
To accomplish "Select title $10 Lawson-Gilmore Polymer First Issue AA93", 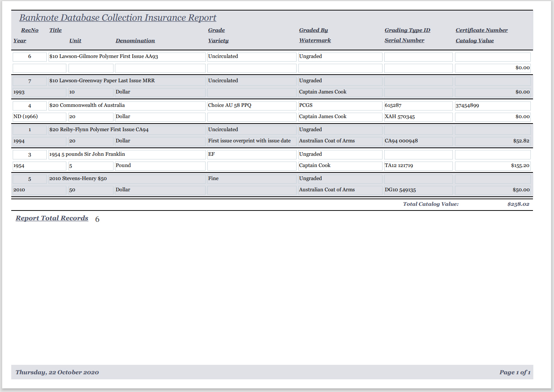I will click(x=127, y=57).
